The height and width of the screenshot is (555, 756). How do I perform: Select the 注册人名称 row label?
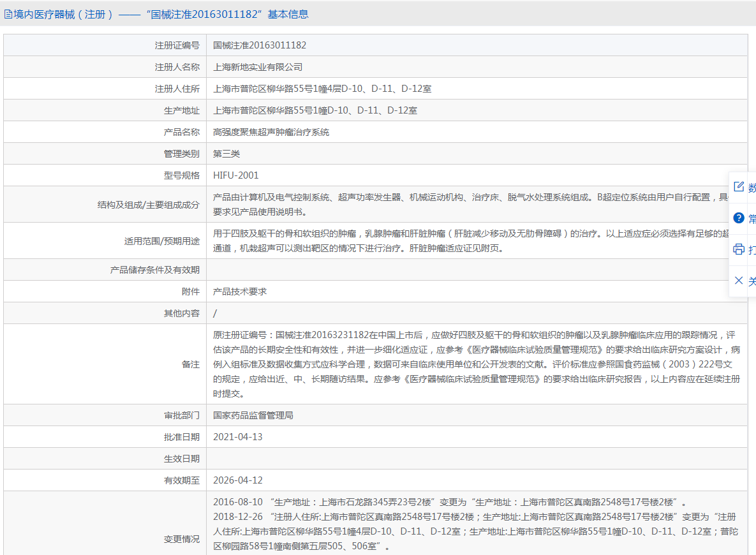(x=177, y=67)
